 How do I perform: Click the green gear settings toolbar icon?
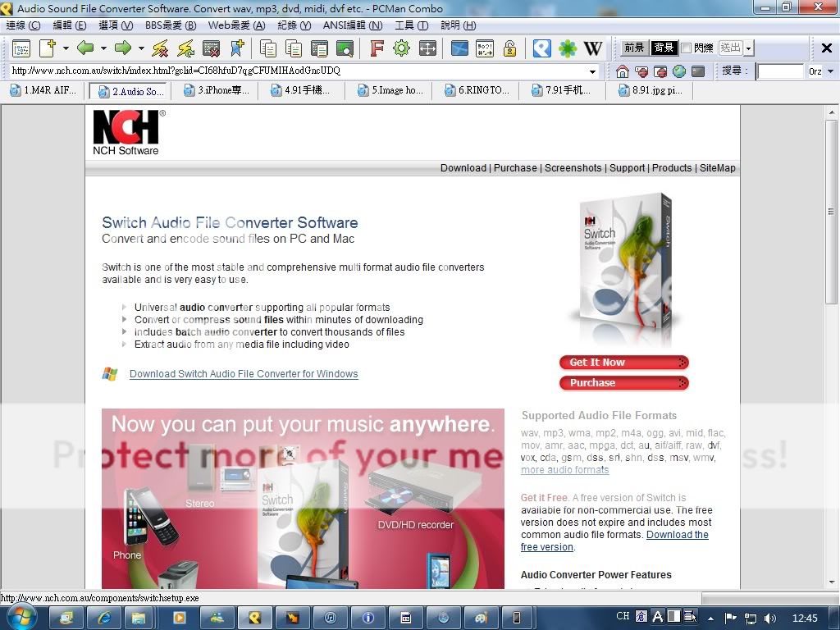(x=401, y=48)
